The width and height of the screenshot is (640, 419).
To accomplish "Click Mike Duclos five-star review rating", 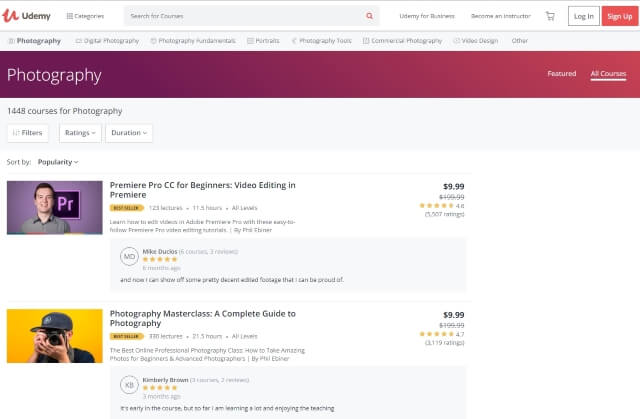I will pos(160,259).
